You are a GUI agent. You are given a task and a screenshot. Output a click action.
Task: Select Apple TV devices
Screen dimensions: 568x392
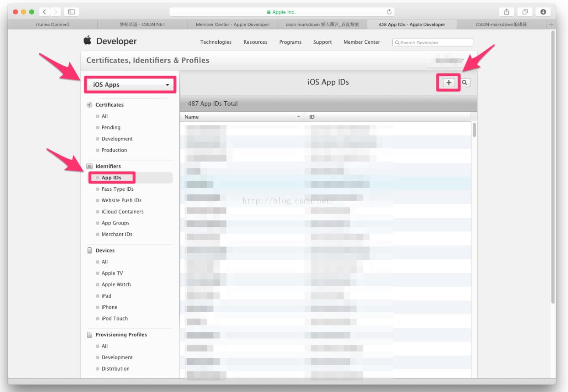pyautogui.click(x=112, y=273)
